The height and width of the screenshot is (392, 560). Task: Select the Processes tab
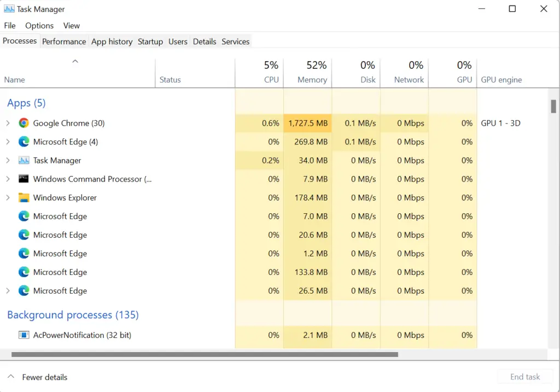[x=20, y=40]
